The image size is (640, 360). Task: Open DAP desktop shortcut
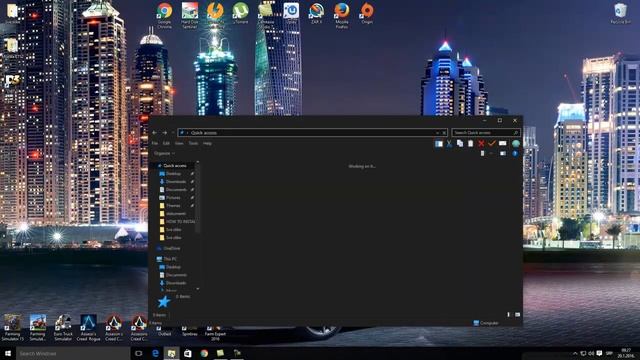[316, 13]
